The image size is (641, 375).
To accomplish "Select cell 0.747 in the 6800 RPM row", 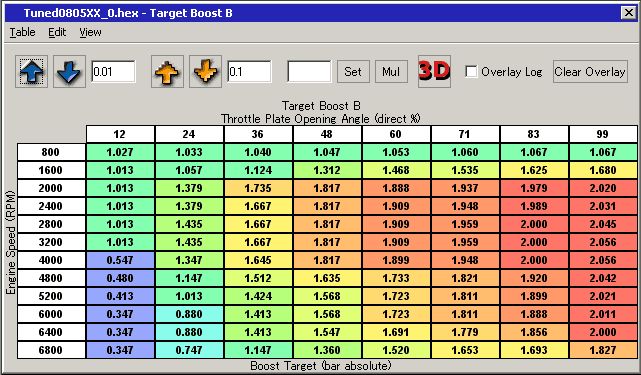I will 189,350.
